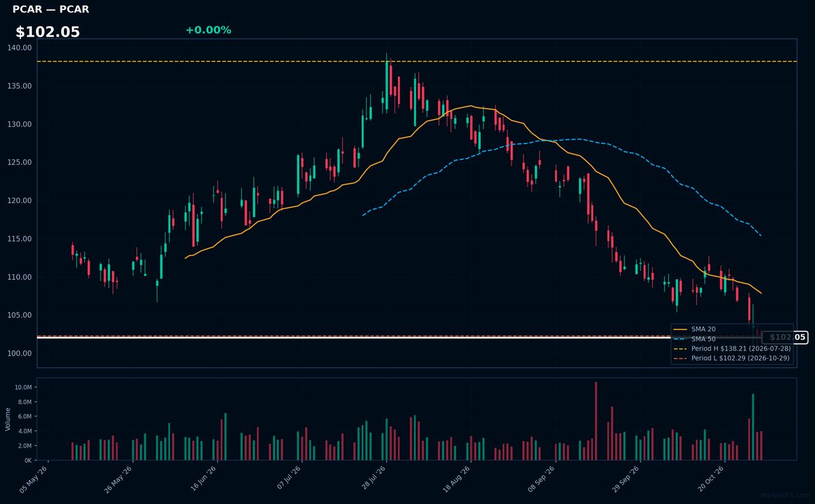Select the SMA 20 legend entry

pos(693,329)
